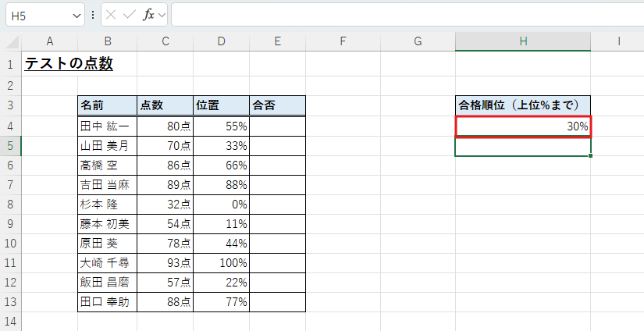Click the Enter checkmark icon in formula bar
The image size is (644, 331).
(x=130, y=15)
